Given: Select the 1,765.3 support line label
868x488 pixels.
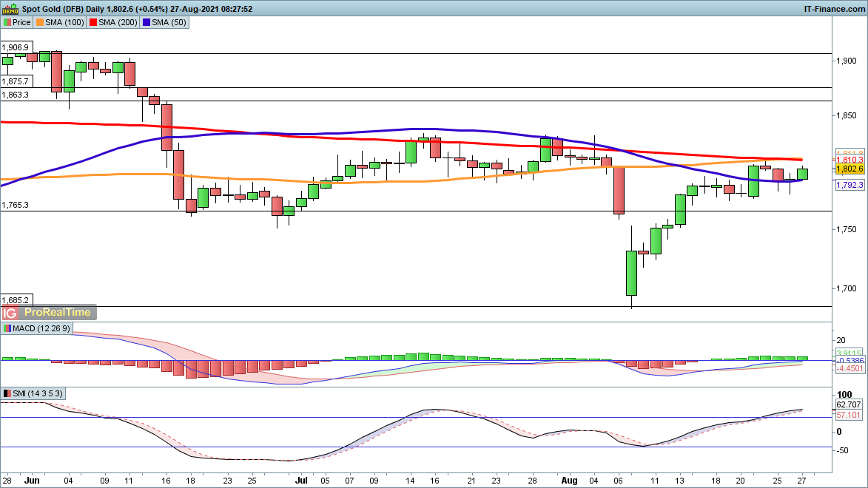Looking at the screenshot, I should (x=16, y=205).
